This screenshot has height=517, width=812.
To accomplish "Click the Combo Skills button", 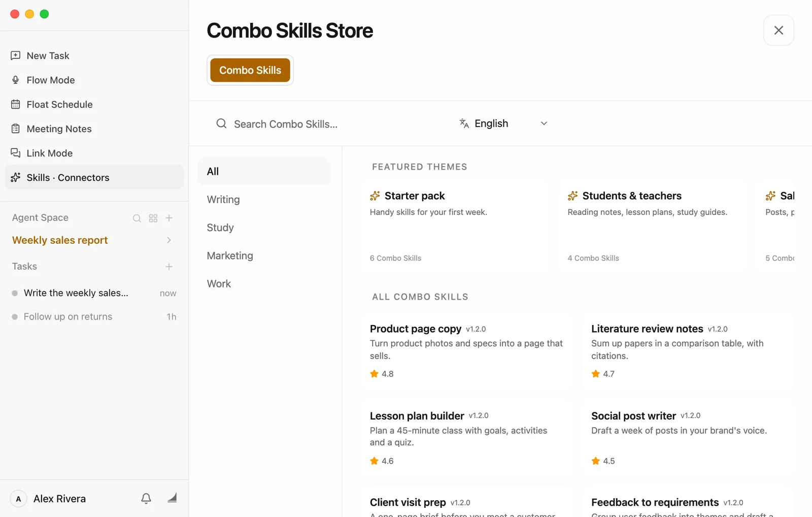I will (250, 70).
